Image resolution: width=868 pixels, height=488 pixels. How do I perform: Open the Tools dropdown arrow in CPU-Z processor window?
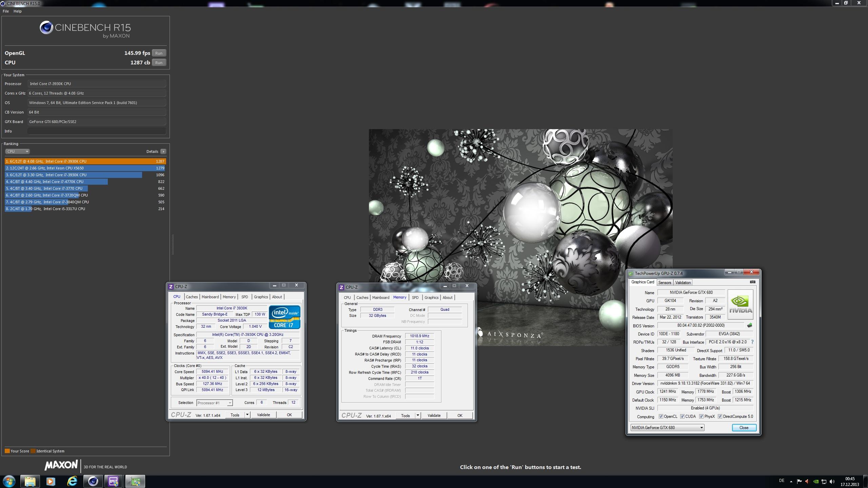[x=247, y=415]
